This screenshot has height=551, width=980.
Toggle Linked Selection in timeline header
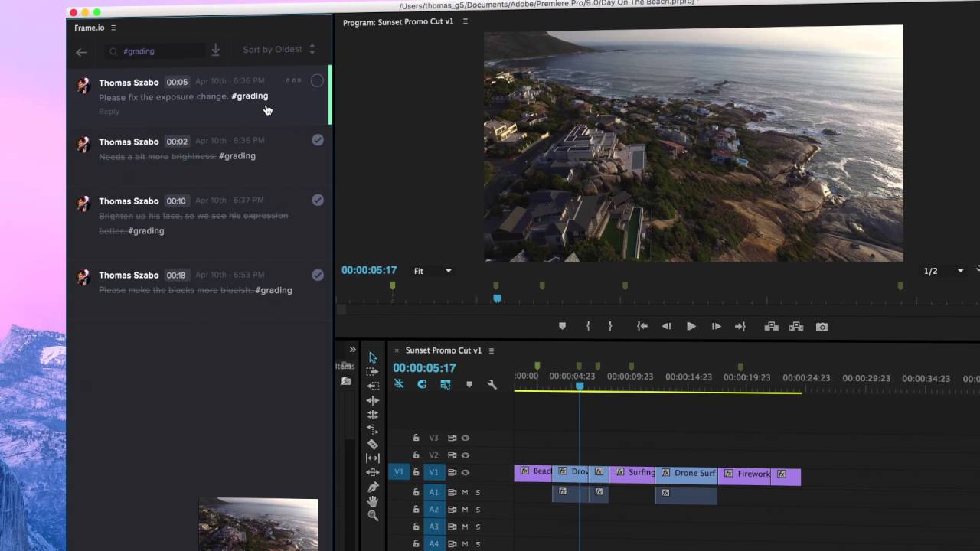pos(446,384)
